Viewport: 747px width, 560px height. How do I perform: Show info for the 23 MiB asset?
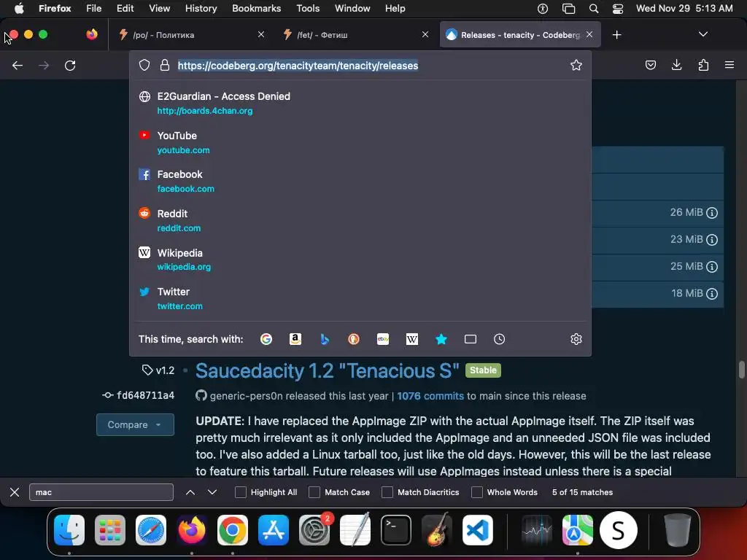pos(712,239)
